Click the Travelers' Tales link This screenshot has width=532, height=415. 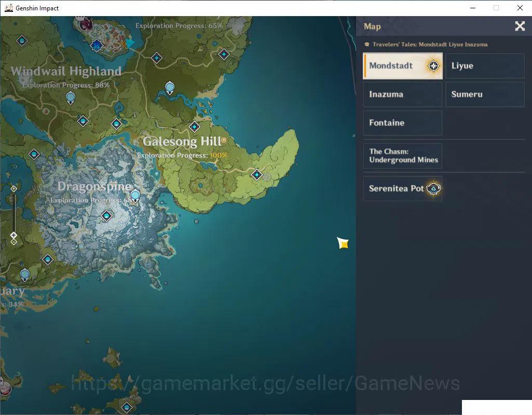click(x=430, y=45)
